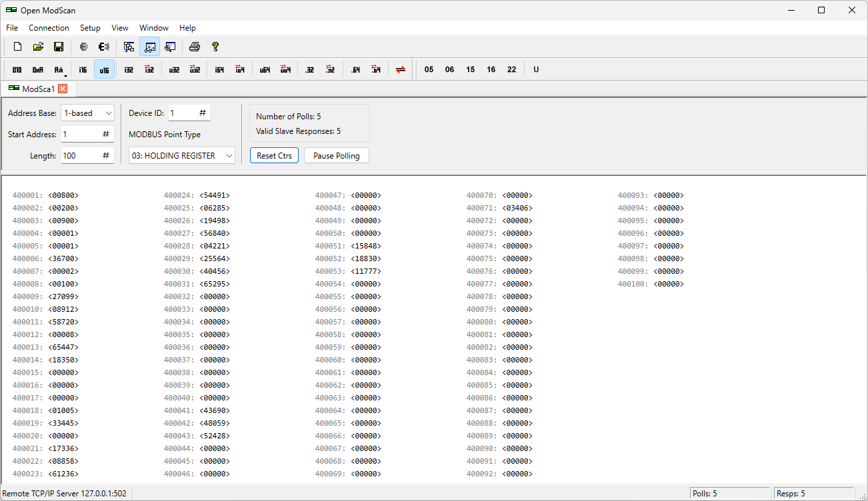Click the Device ID input field
This screenshot has height=501, width=868.
coord(189,113)
